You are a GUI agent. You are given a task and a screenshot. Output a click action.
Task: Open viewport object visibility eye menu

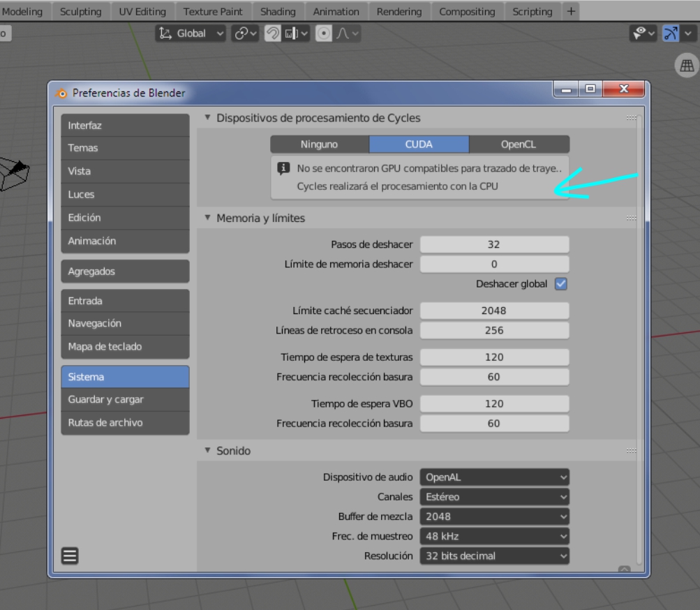(643, 34)
